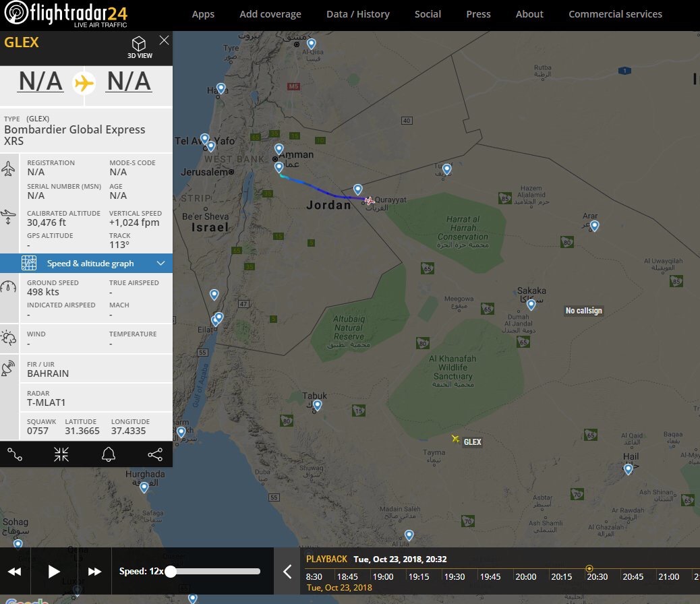700x604 pixels.
Task: Open the Add coverage menu
Action: pos(270,14)
